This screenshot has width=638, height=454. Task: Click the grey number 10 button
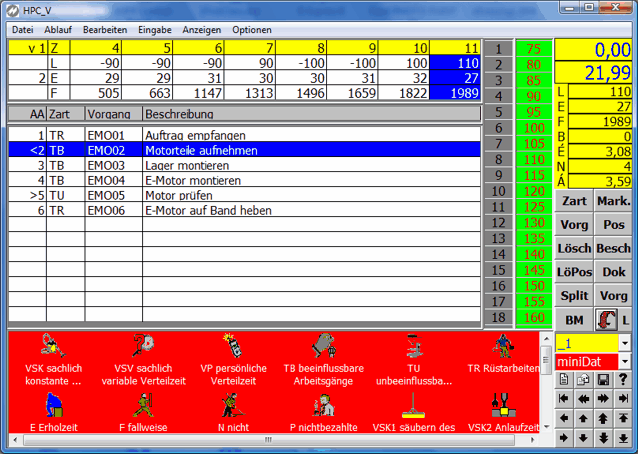(497, 190)
